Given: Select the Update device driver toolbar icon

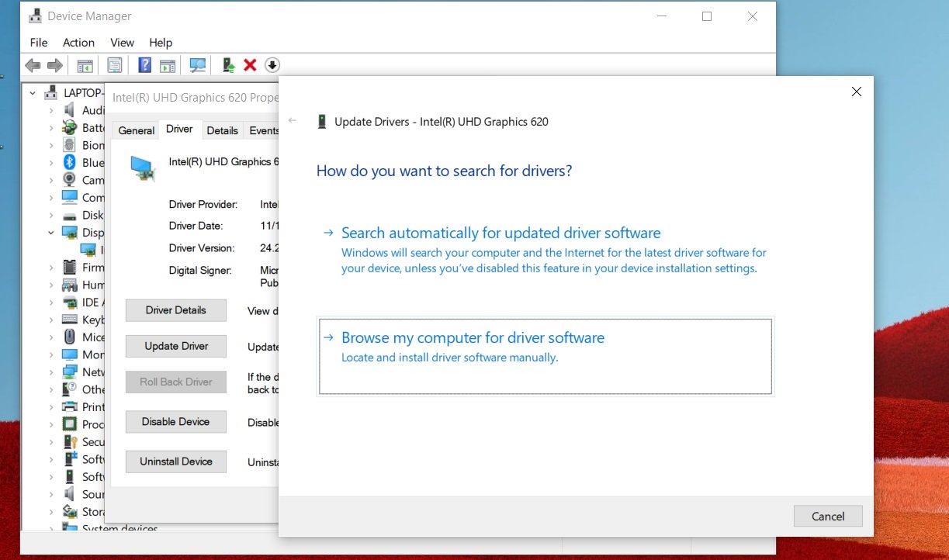Looking at the screenshot, I should coord(227,65).
